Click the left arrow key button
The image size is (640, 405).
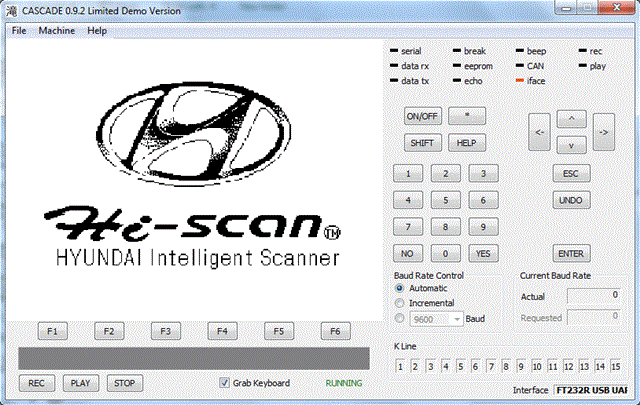(539, 132)
